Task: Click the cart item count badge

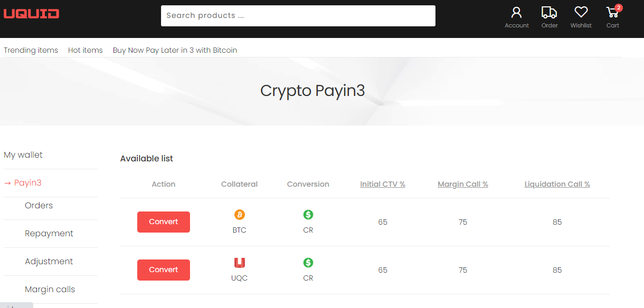Action: pyautogui.click(x=619, y=8)
